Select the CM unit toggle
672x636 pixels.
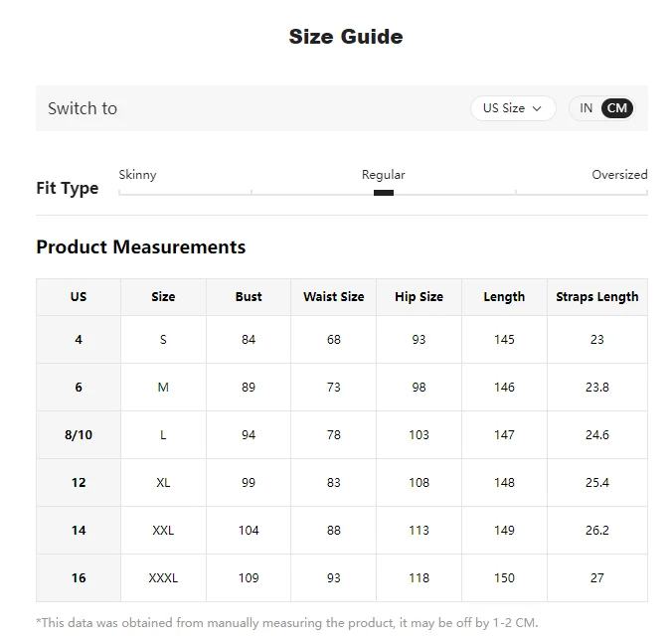point(616,108)
